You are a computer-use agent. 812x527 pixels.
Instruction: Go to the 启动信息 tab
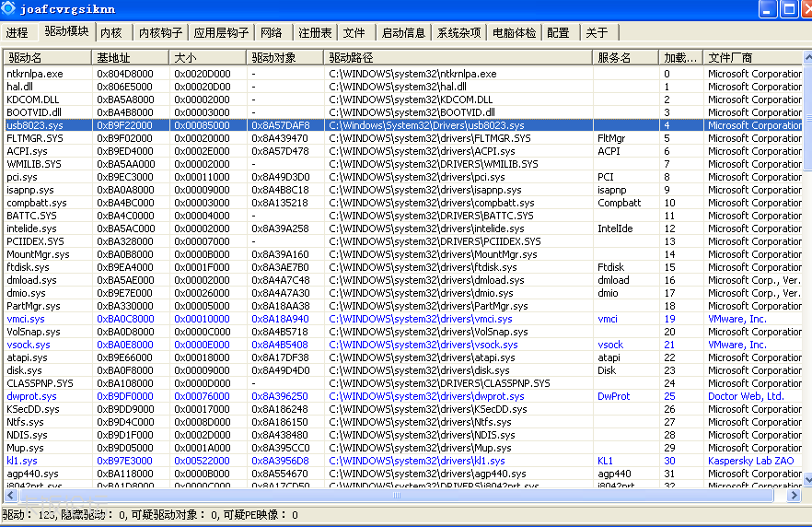tap(403, 32)
